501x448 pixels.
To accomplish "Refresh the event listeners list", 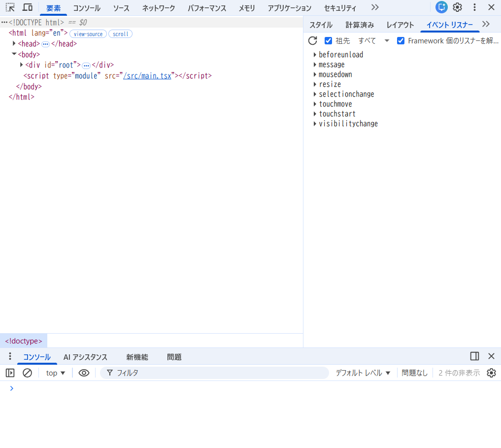I will pos(312,40).
